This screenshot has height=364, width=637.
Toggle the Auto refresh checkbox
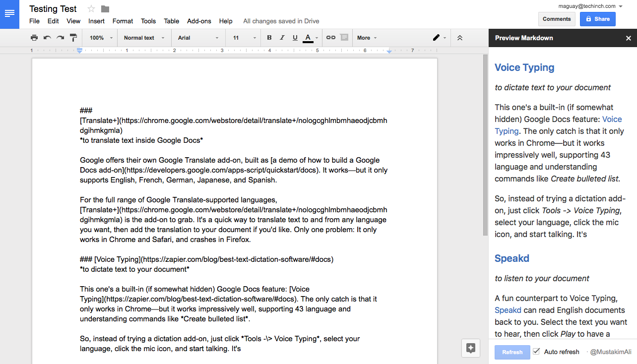coord(536,352)
